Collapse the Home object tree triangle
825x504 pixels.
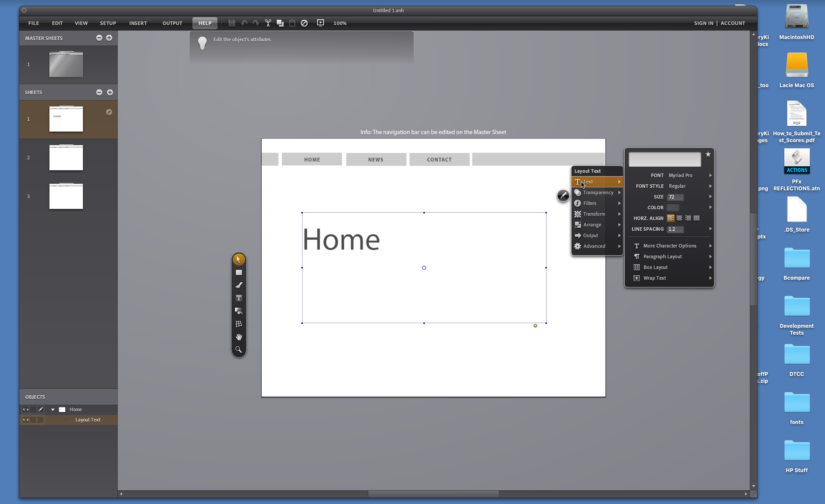coord(53,409)
